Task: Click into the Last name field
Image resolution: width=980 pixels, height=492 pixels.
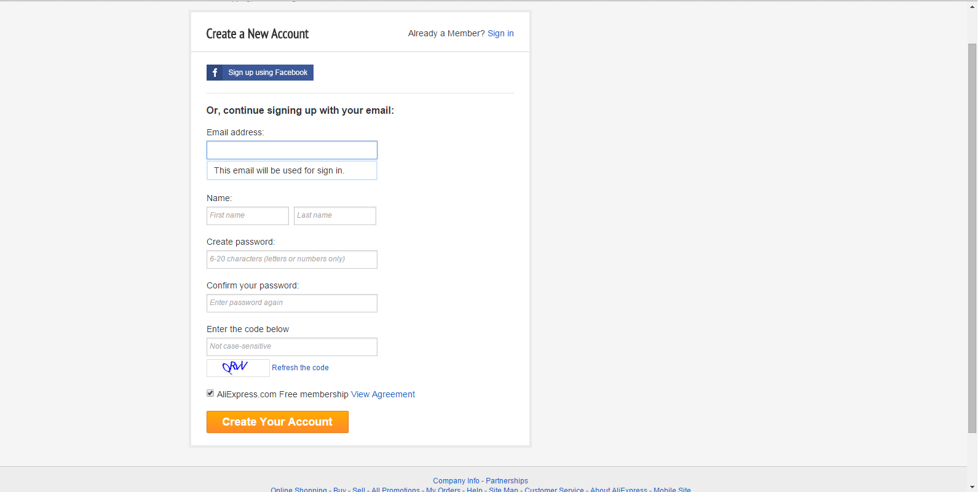Action: [334, 216]
